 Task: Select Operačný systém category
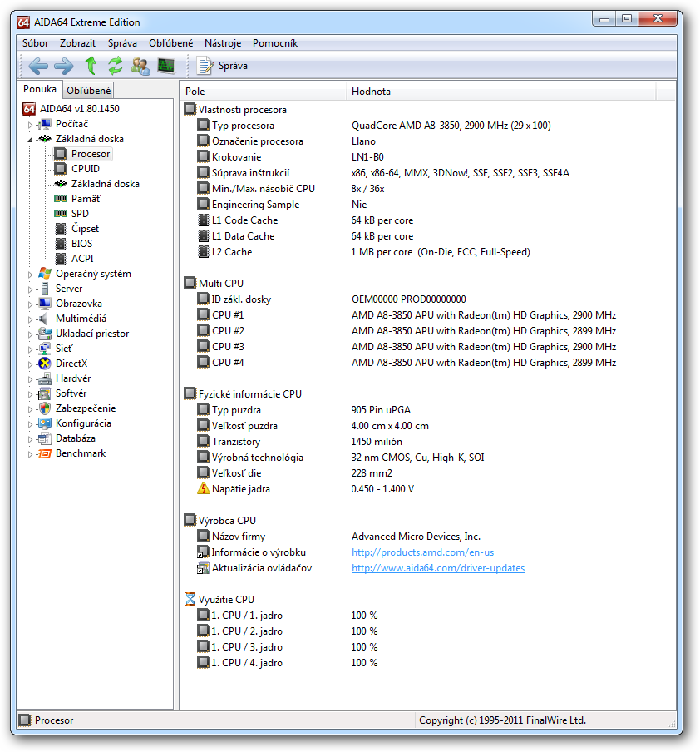point(93,274)
